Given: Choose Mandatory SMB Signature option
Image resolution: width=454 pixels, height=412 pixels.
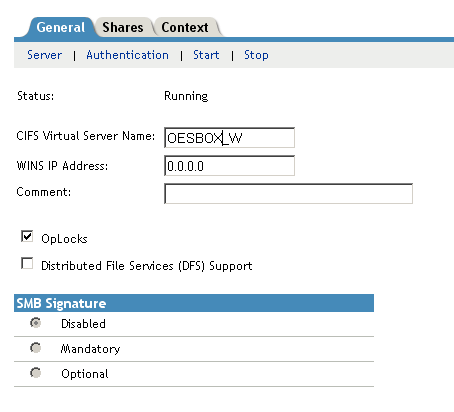Looking at the screenshot, I should click(36, 348).
